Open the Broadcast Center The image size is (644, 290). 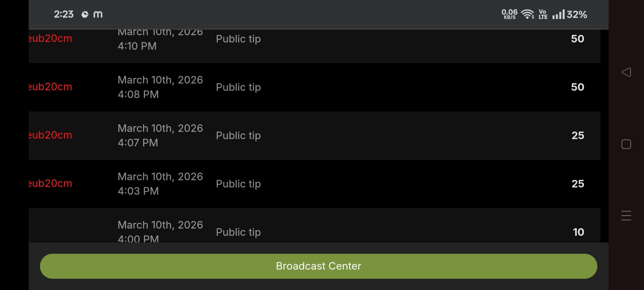[318, 266]
